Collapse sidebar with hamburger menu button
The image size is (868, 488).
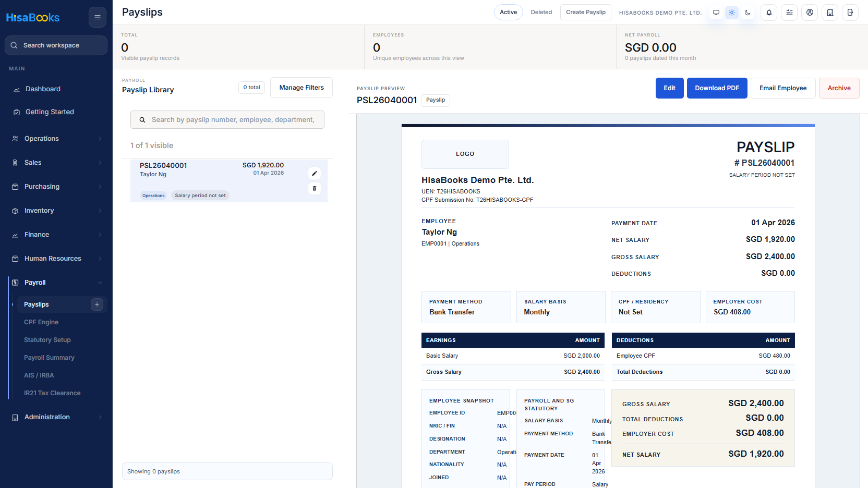pos(97,17)
